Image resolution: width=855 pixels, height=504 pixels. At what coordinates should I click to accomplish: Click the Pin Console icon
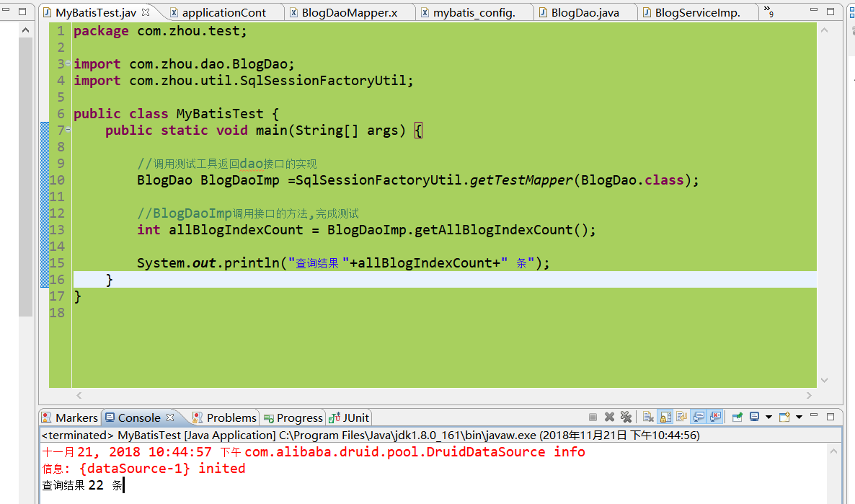pos(737,417)
